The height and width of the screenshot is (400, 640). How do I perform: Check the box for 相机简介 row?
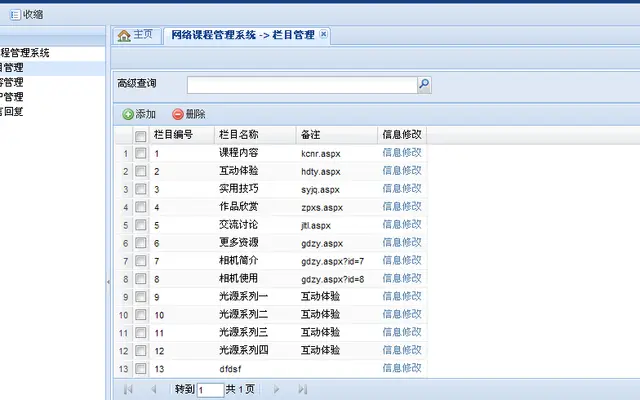click(x=140, y=261)
